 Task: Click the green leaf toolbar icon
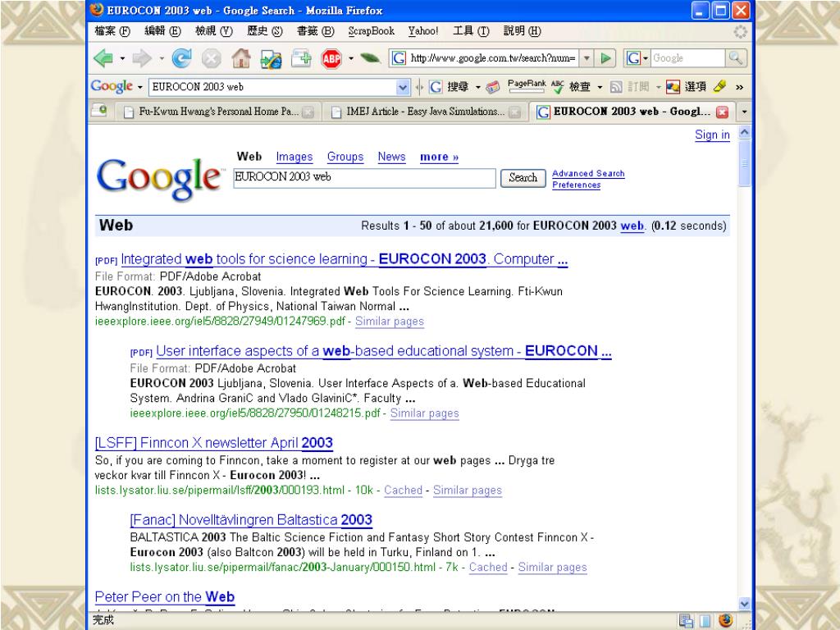coord(370,58)
